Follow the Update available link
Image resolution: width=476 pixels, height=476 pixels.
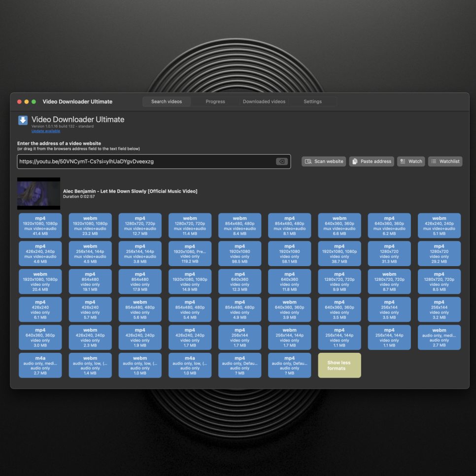[x=46, y=131]
